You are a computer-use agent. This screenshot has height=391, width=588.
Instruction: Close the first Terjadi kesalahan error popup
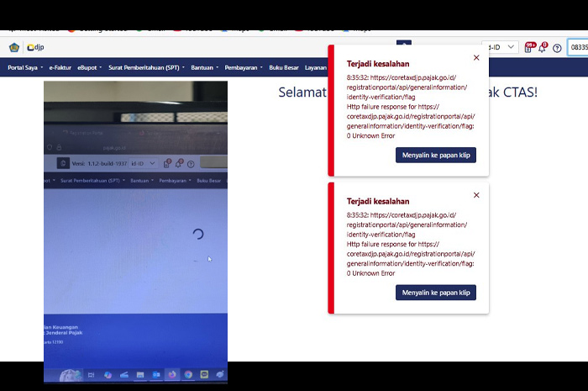[x=476, y=57]
